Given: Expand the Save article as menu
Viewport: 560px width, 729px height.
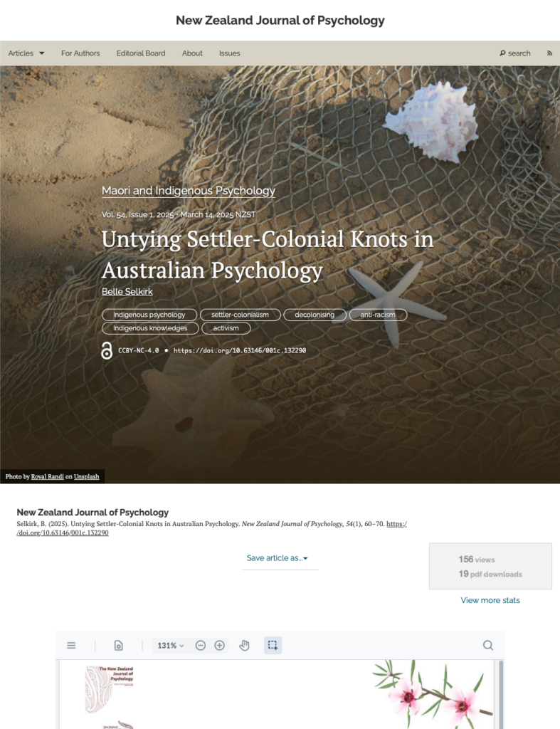Looking at the screenshot, I should click(x=278, y=558).
